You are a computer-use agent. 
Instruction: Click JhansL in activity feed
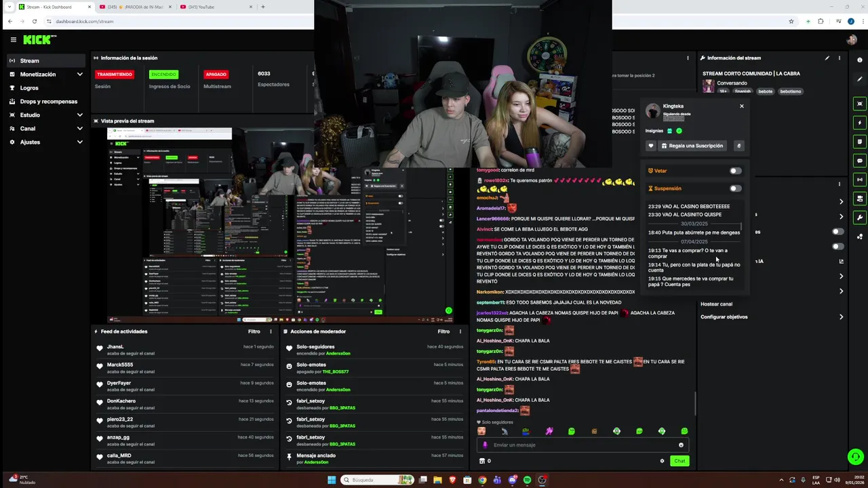(115, 347)
